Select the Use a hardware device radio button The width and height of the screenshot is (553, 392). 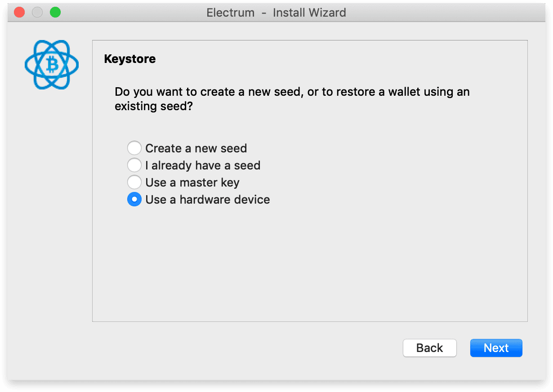click(134, 199)
